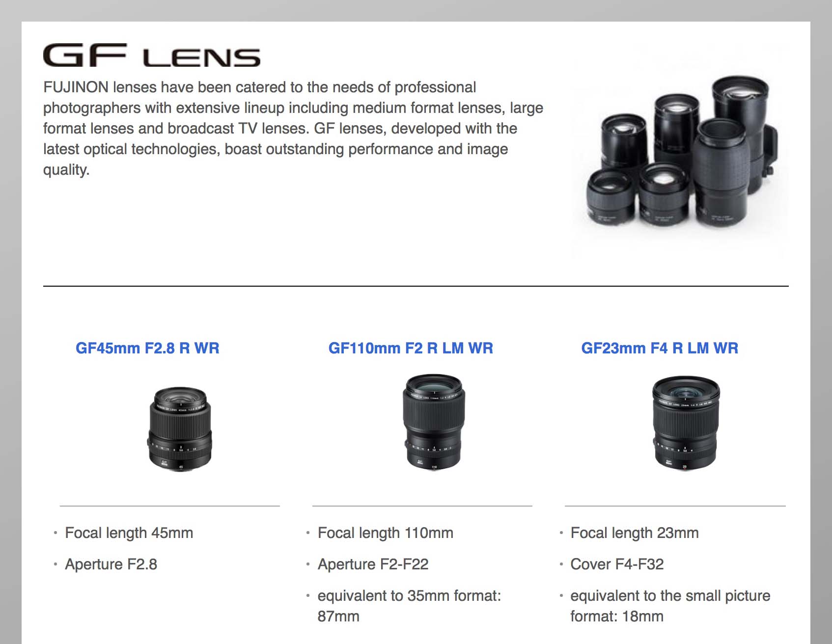Select the Focal length 45mm spec

[129, 533]
